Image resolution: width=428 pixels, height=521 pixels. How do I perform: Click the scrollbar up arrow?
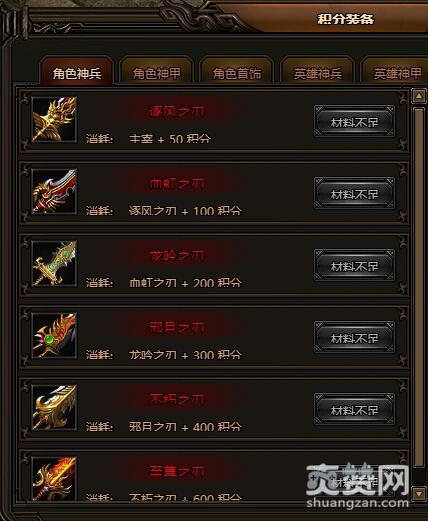(x=419, y=96)
